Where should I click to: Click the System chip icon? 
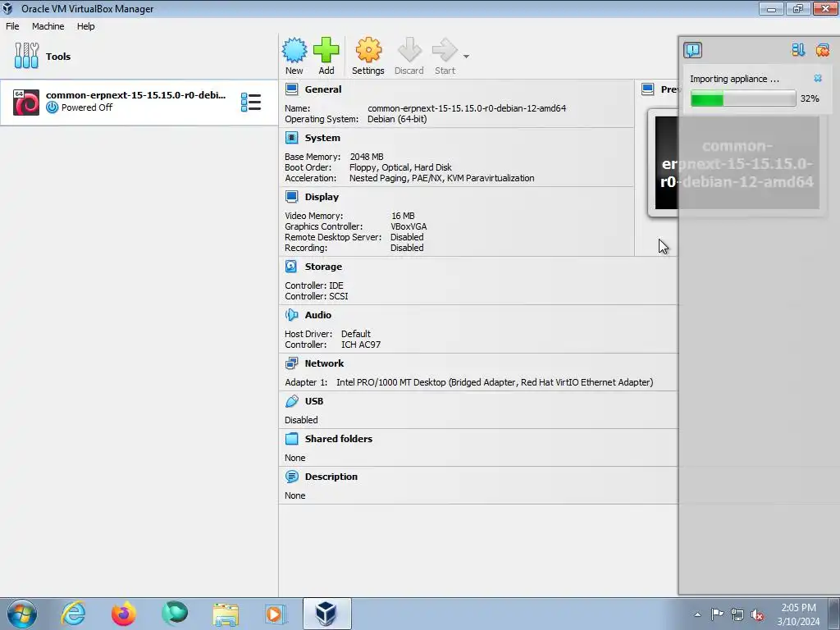292,138
